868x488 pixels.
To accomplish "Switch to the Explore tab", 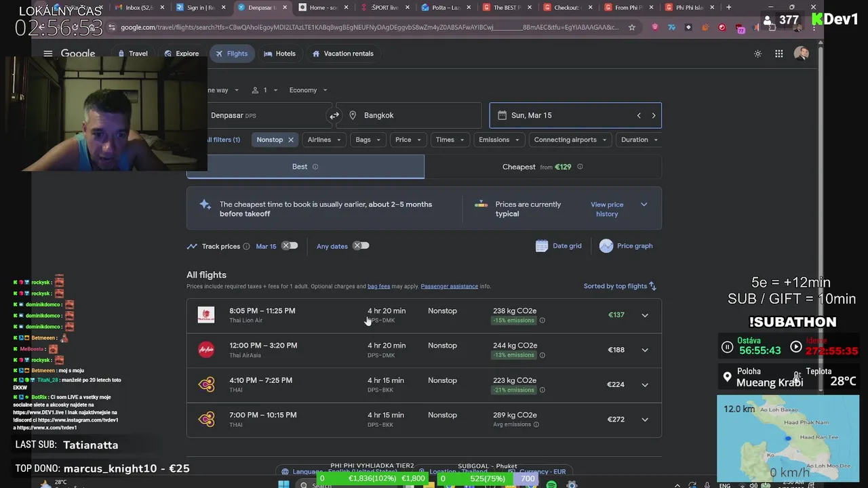I will 181,54.
